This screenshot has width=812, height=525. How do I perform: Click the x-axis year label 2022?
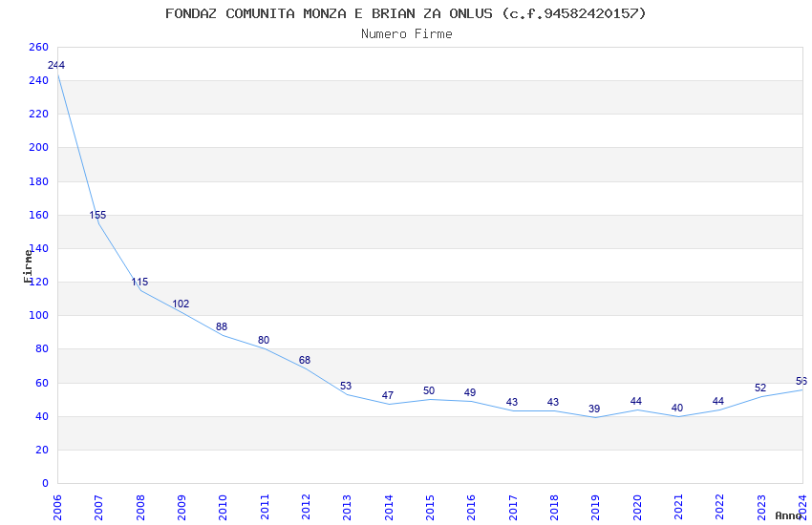tap(720, 507)
